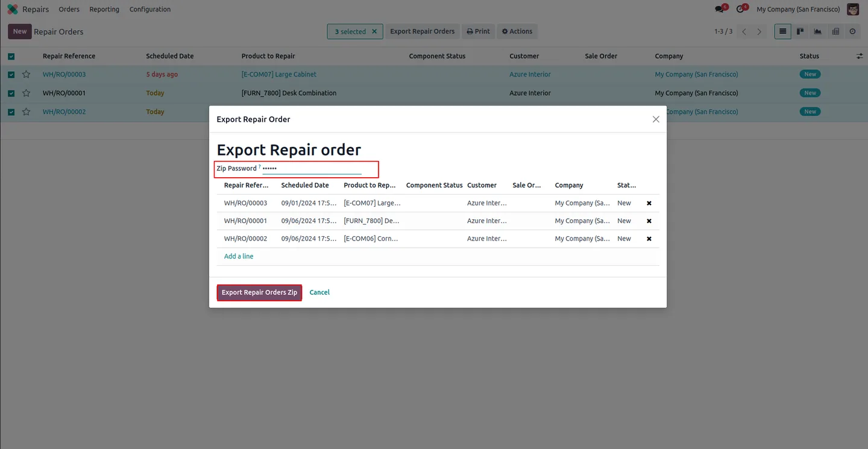Open the Actions dropdown
This screenshot has width=868, height=449.
(517, 31)
